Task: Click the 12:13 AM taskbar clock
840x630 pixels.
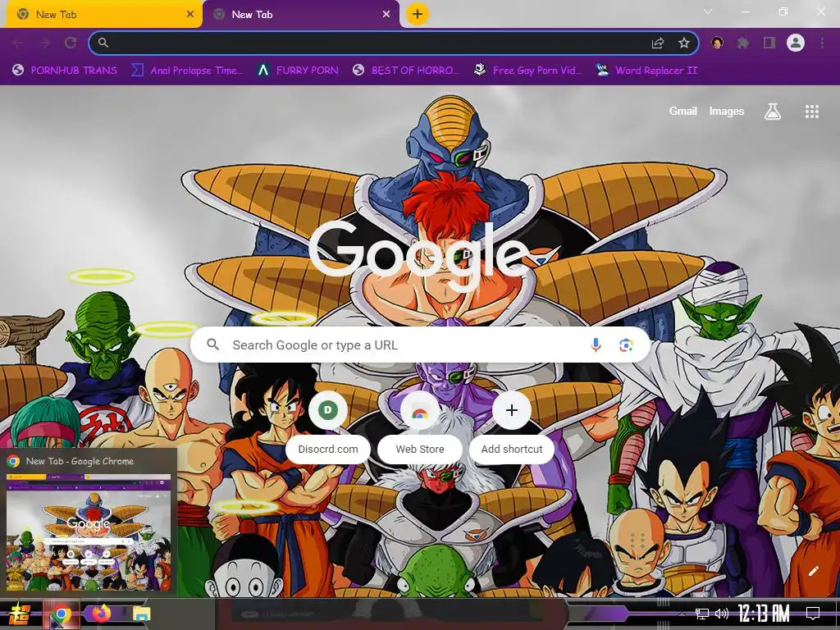Action: click(x=764, y=614)
